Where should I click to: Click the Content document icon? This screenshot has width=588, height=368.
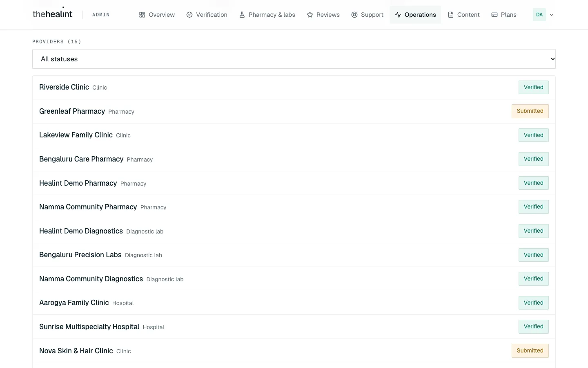(451, 15)
